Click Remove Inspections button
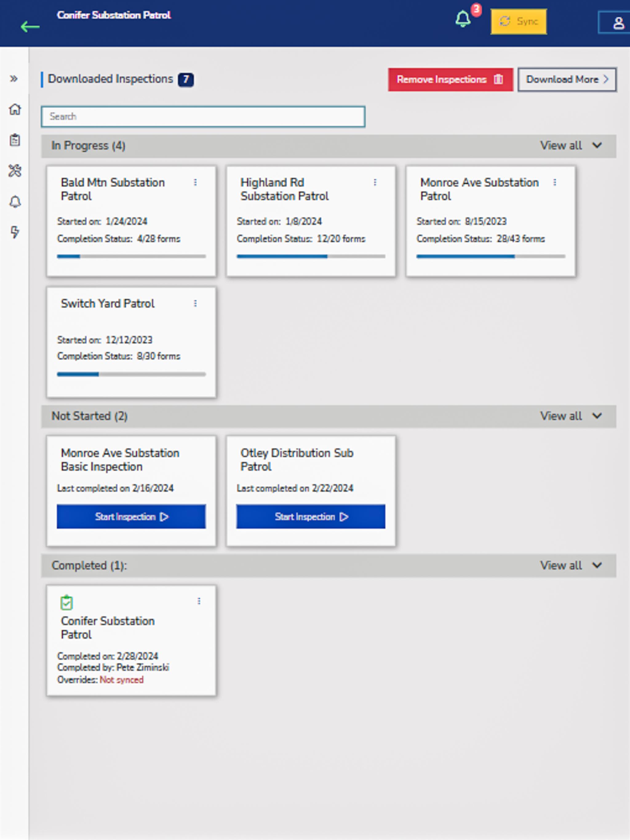 [450, 79]
